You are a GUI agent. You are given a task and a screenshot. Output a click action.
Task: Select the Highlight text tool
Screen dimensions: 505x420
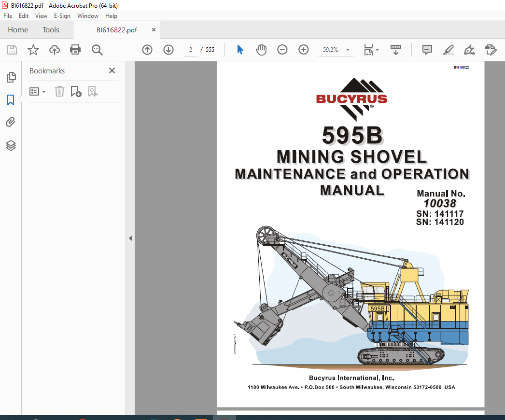pos(449,50)
